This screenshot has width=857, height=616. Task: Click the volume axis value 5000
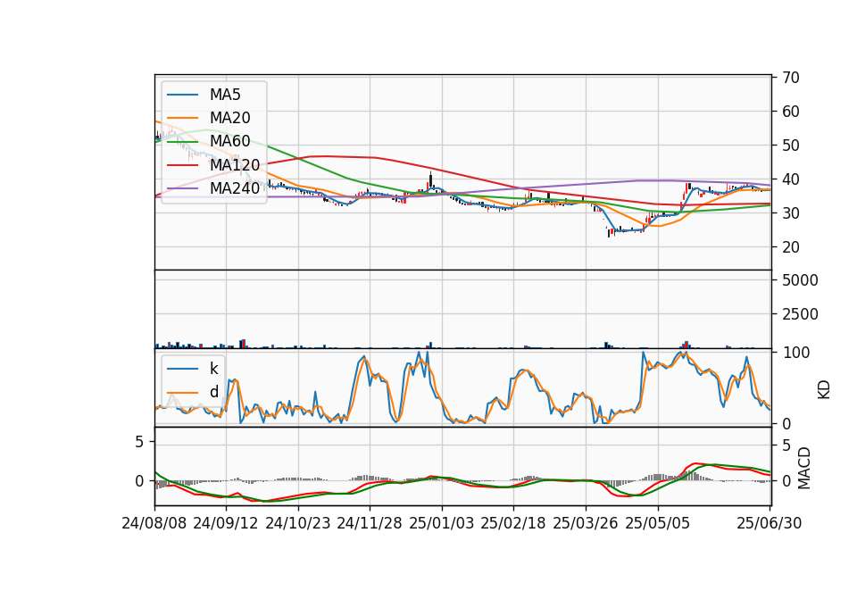pos(800,280)
